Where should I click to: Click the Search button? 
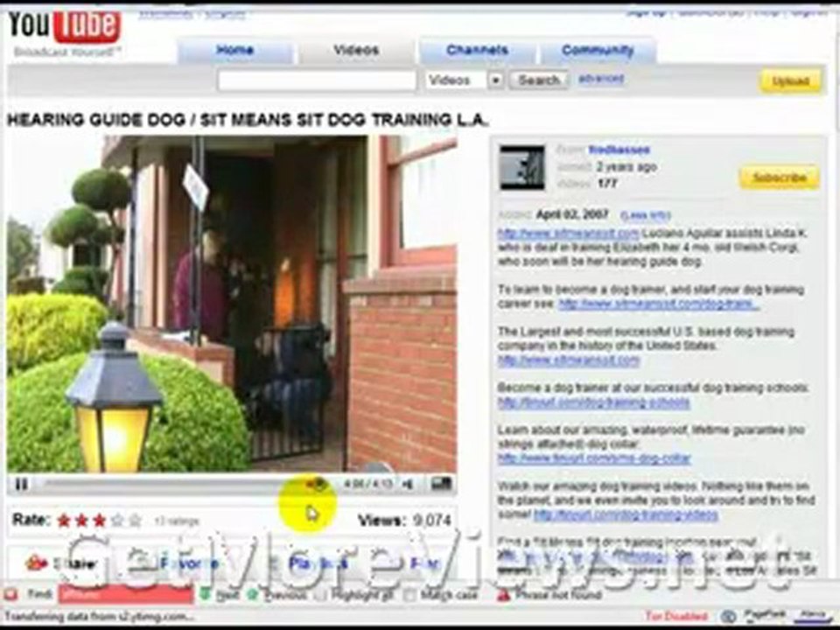click(538, 80)
